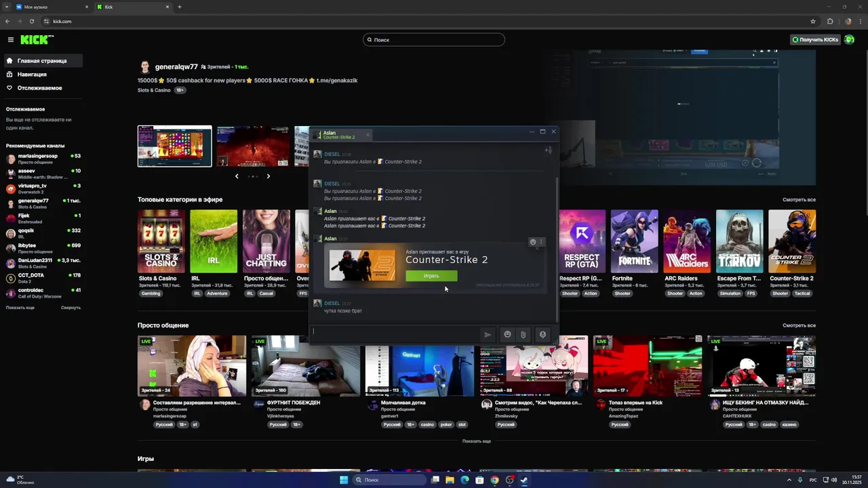
Task: Open recommended channel controldec
Action: [x=43, y=293]
